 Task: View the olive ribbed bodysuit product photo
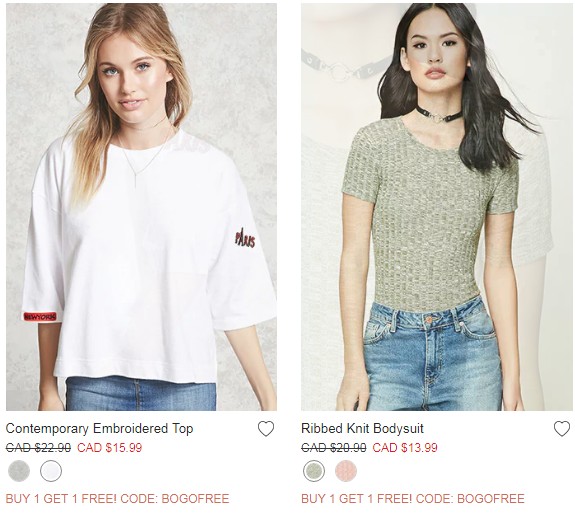[437, 207]
